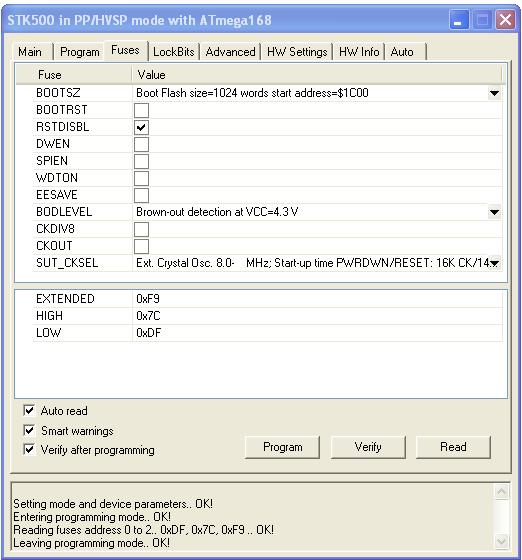Expand the SUT_CKSEL dropdown arrow
522x560 pixels.
[x=494, y=263]
